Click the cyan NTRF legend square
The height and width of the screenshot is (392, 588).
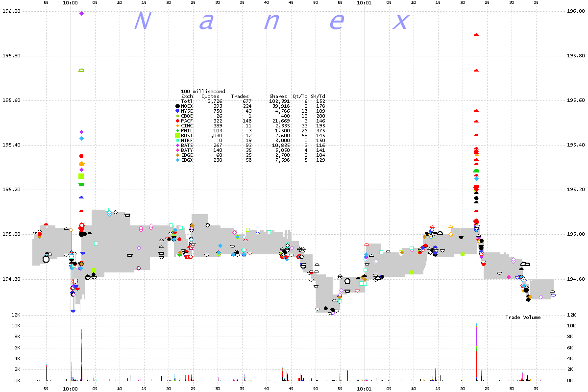(177, 140)
